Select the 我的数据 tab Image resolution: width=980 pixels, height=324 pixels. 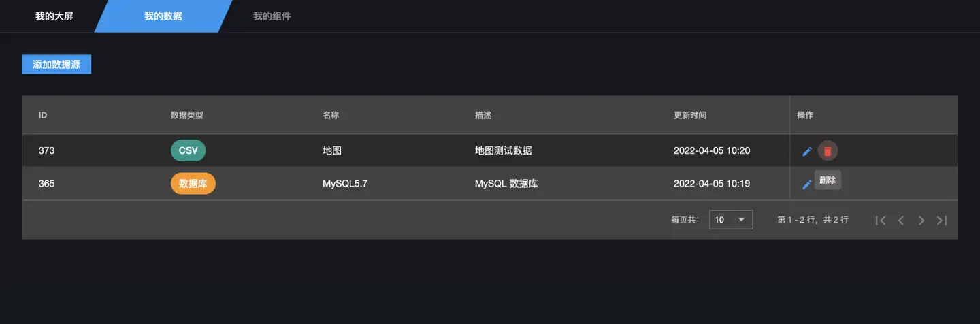(163, 16)
